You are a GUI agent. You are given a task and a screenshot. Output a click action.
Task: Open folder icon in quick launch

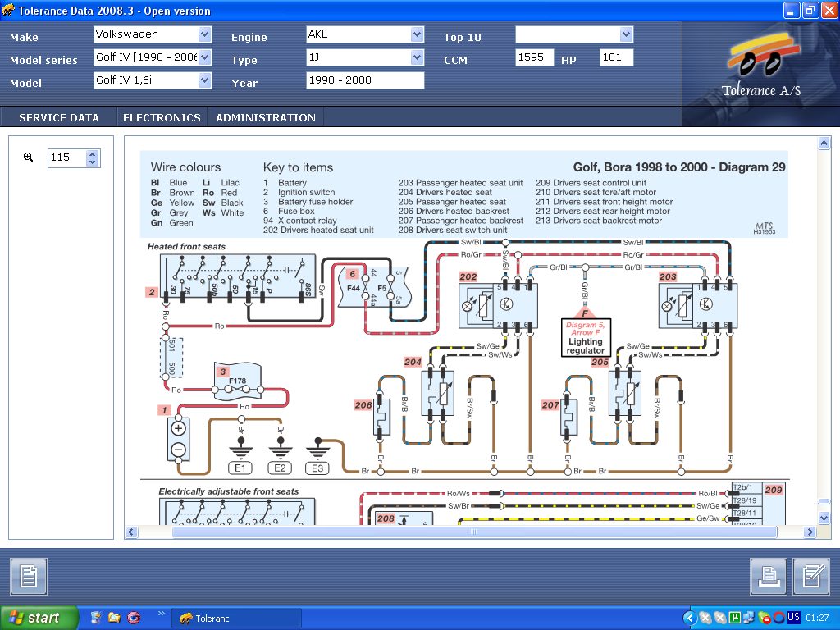[x=114, y=618]
